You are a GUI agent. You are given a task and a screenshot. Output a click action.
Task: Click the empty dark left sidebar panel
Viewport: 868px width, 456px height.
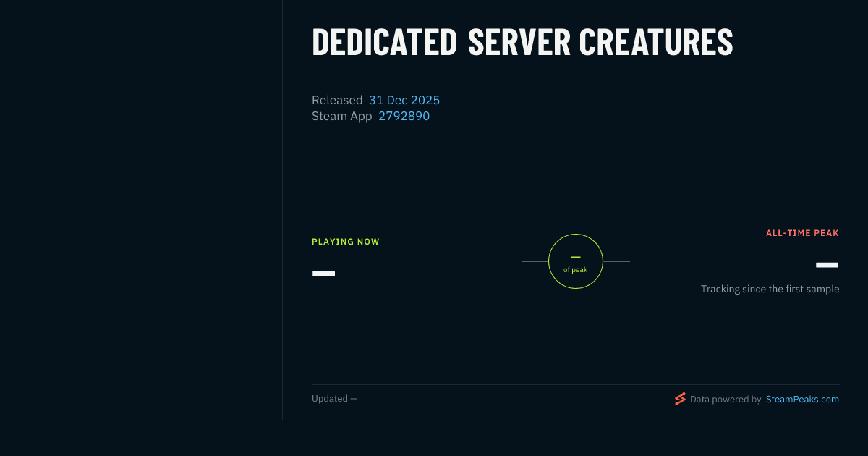141,210
